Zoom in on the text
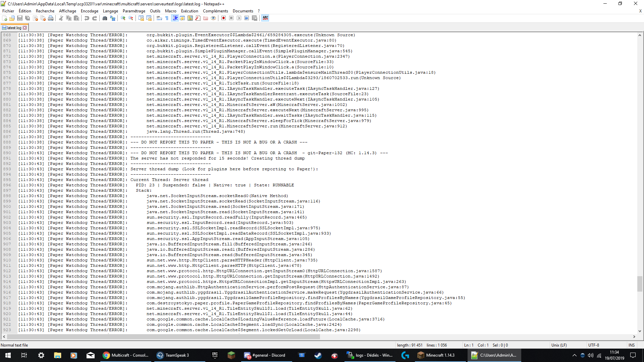The height and width of the screenshot is (362, 644). click(x=123, y=18)
